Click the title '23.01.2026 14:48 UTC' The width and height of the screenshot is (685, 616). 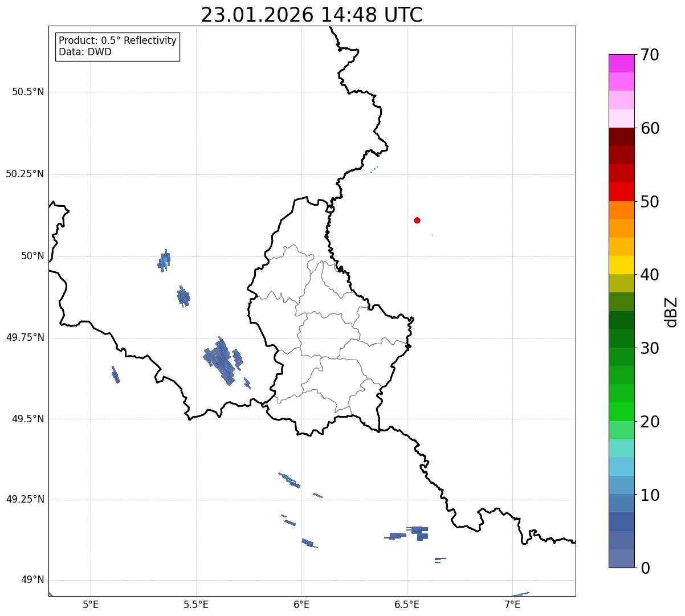[x=312, y=15]
